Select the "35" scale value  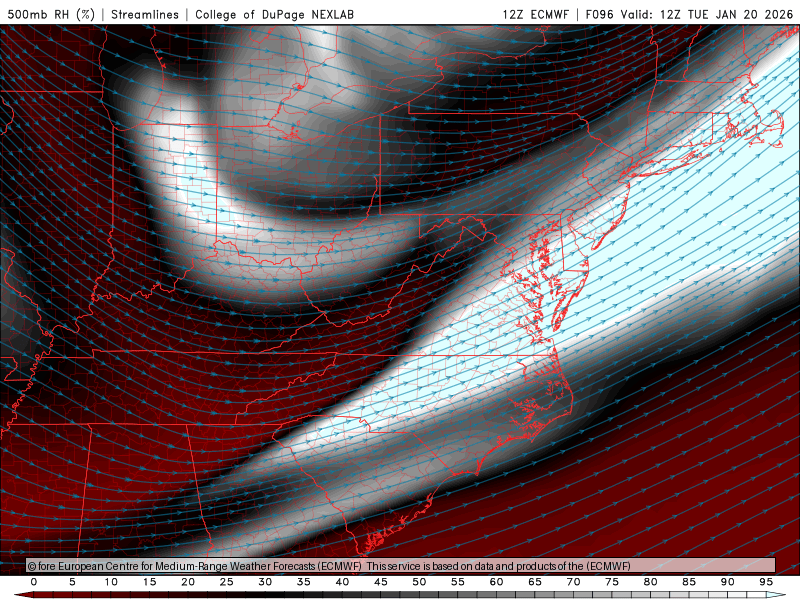[x=304, y=582]
